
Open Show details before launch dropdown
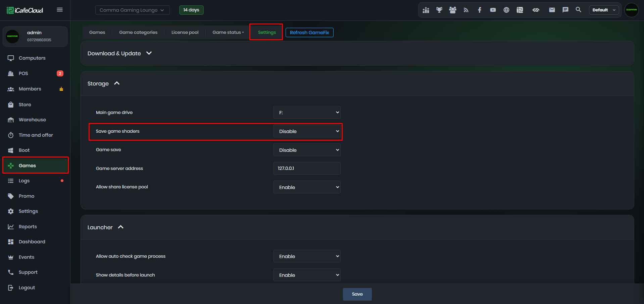pos(307,275)
